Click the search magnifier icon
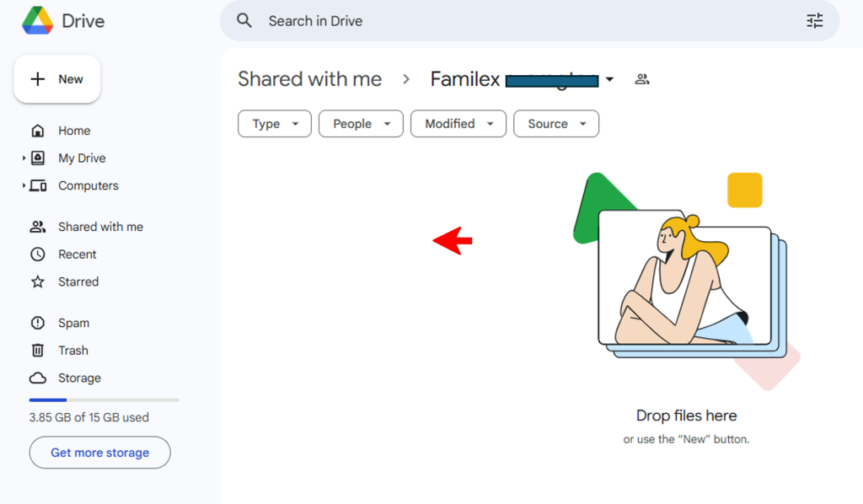This screenshot has height=504, width=863. point(244,21)
